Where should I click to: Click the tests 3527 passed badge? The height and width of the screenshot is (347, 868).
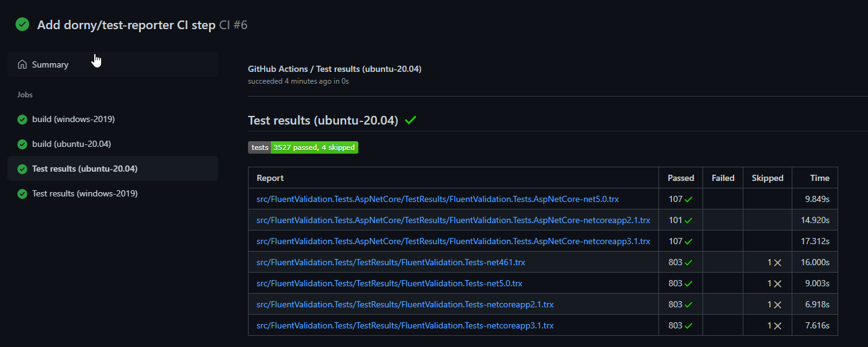point(303,147)
